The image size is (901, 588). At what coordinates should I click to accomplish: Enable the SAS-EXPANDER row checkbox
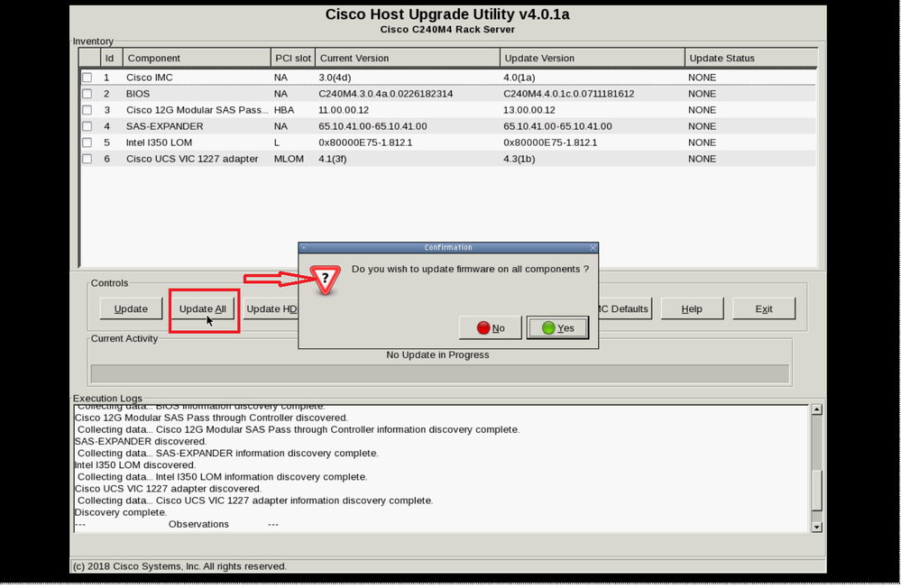pos(87,126)
